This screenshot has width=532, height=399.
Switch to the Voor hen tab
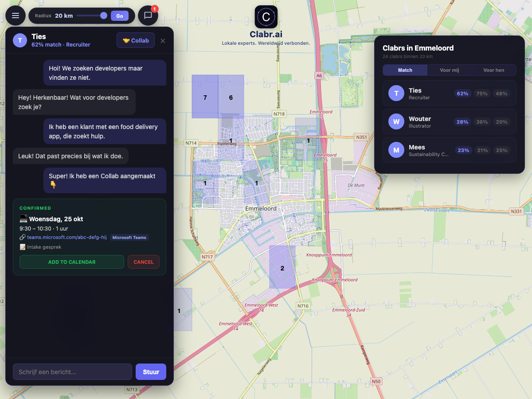tap(493, 70)
